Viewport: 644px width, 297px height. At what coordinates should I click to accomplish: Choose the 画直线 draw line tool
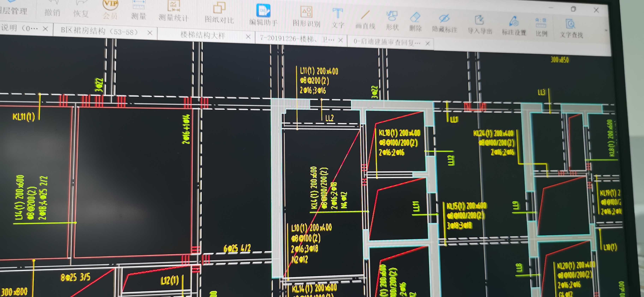coord(365,20)
